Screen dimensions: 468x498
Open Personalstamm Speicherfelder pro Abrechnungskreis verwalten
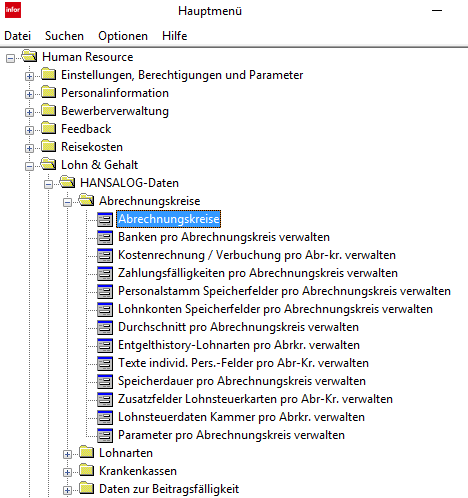pyautogui.click(x=284, y=291)
